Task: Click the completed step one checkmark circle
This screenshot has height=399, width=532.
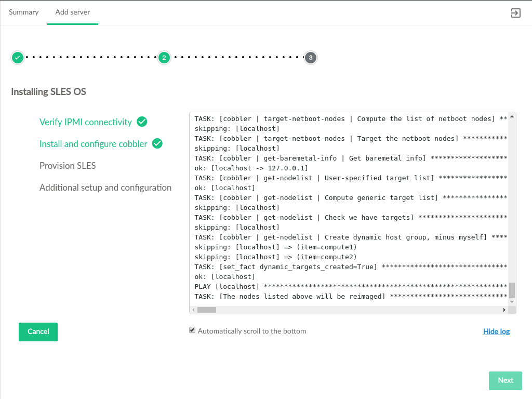Action: (18, 58)
